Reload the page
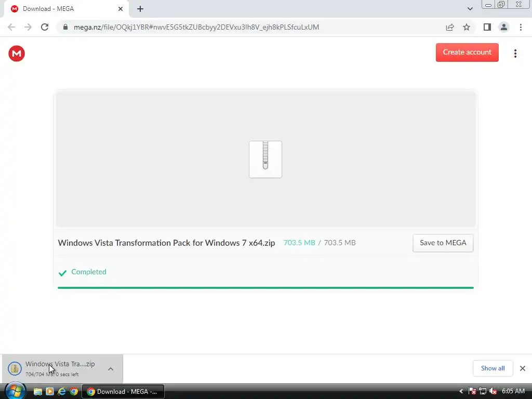The height and width of the screenshot is (399, 532). tap(45, 27)
